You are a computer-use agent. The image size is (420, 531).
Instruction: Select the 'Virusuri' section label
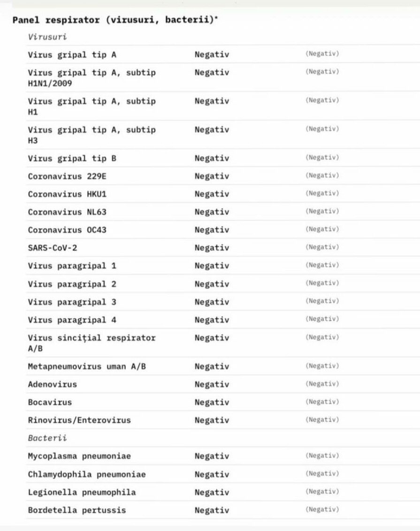47,37
